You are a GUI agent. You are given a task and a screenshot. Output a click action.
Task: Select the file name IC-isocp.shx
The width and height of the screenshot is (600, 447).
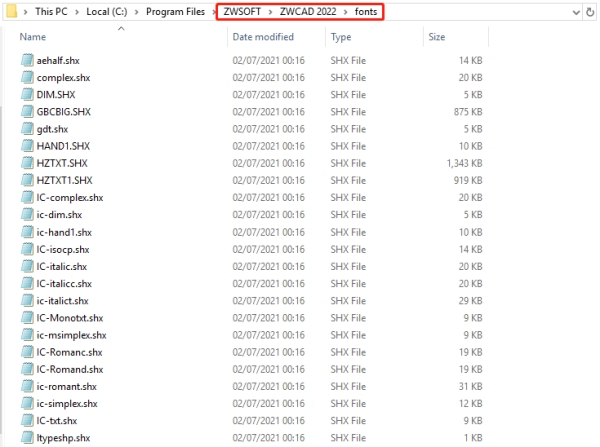pyautogui.click(x=63, y=250)
